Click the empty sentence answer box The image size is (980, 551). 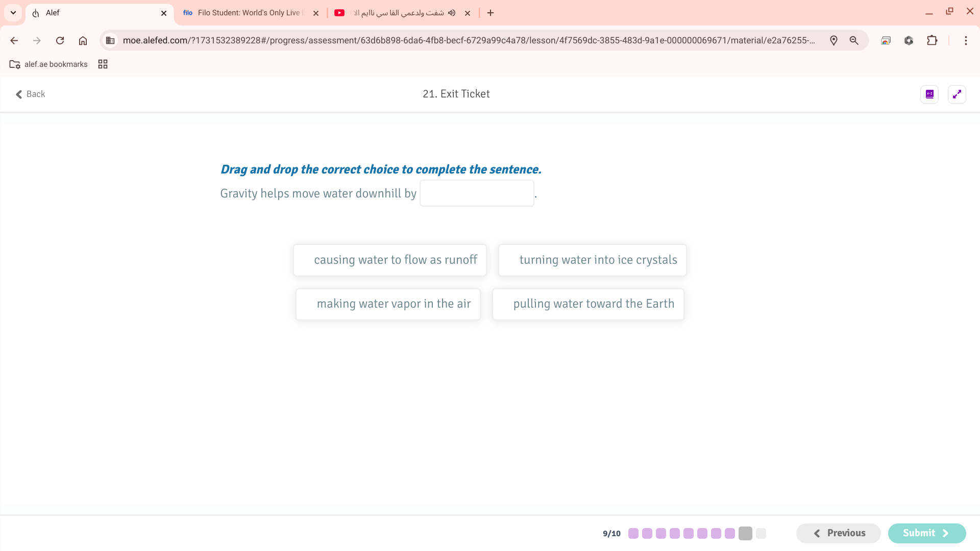476,193
